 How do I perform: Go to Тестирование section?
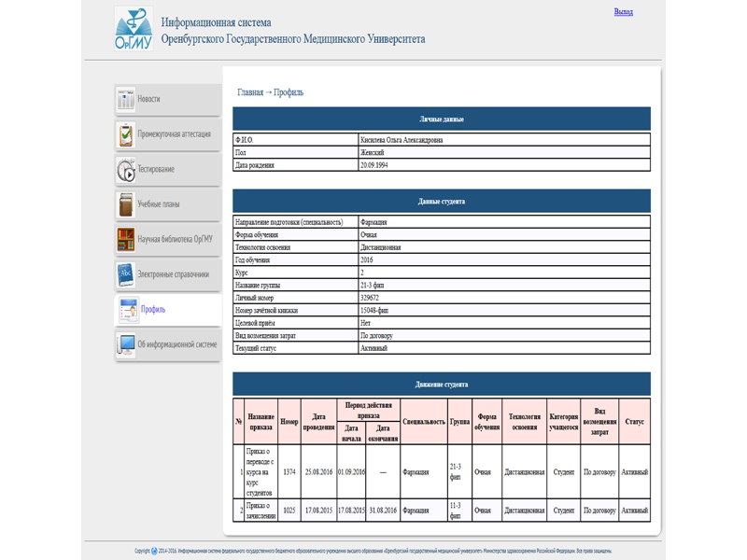point(168,170)
